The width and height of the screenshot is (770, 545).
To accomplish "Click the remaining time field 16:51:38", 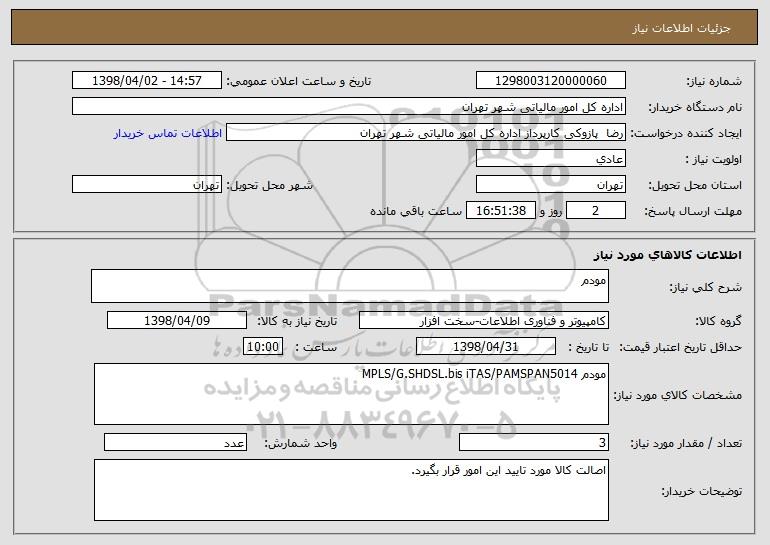I will pyautogui.click(x=500, y=211).
